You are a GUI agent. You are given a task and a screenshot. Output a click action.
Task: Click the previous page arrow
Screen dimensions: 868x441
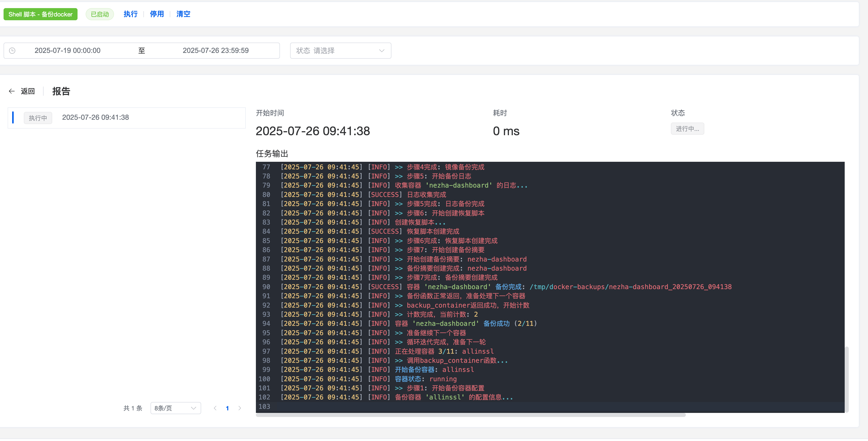pyautogui.click(x=215, y=408)
